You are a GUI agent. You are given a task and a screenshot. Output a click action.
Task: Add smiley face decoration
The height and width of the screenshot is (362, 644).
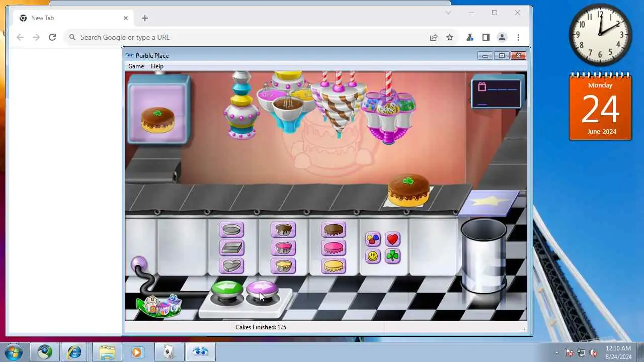373,256
